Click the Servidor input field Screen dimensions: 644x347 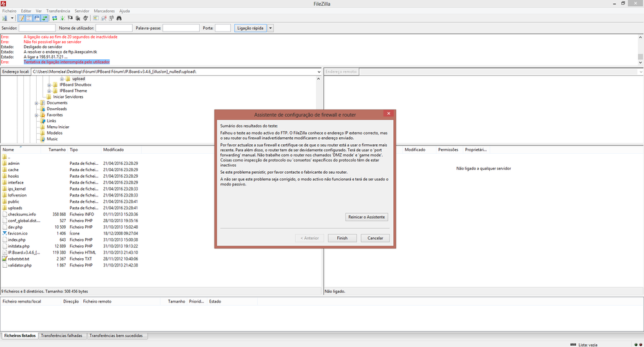pos(37,28)
